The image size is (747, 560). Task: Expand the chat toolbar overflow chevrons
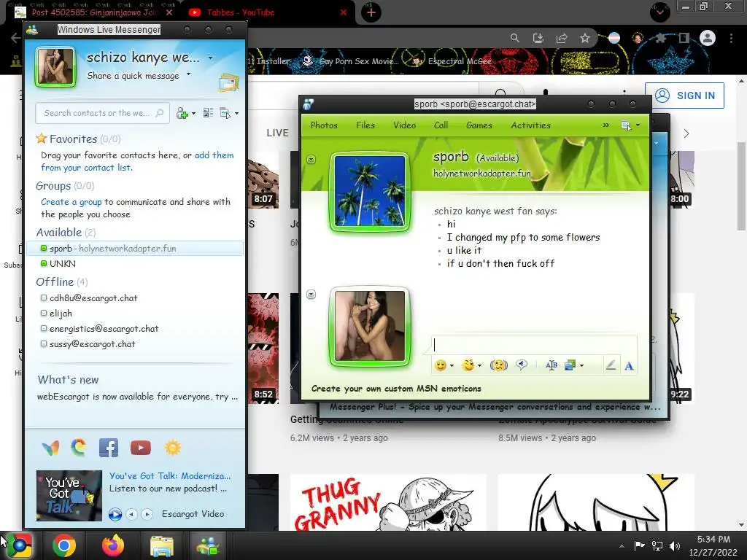pyautogui.click(x=605, y=125)
